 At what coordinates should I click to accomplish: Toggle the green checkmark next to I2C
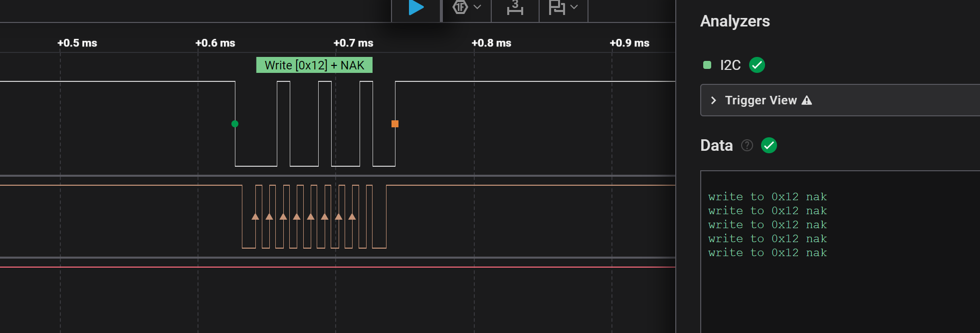pos(757,65)
